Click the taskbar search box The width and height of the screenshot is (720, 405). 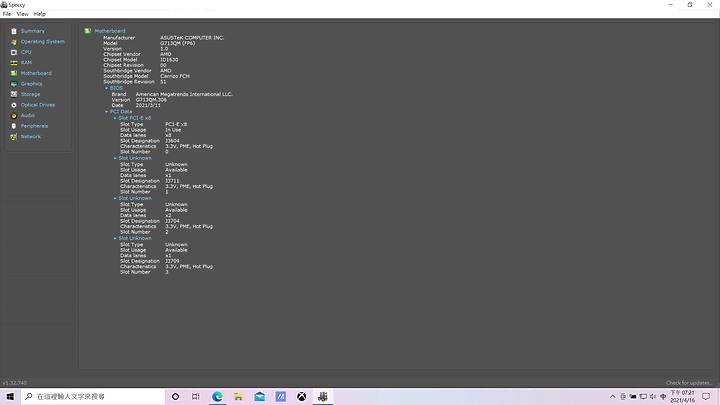click(93, 396)
